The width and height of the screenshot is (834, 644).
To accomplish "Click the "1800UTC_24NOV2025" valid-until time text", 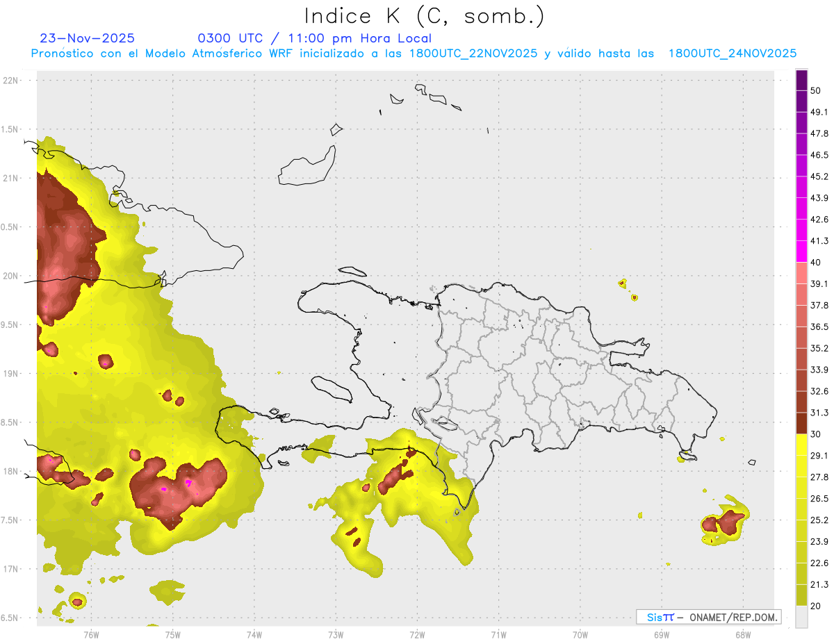I will click(732, 53).
